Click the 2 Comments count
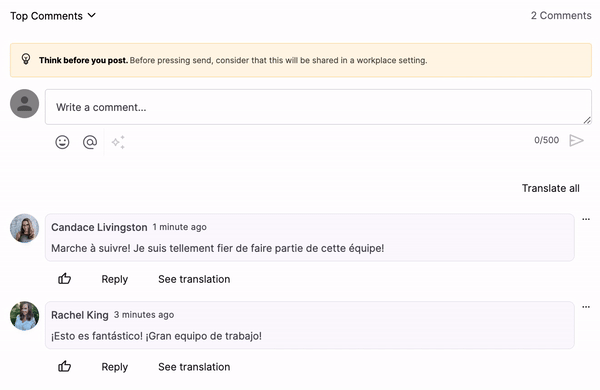 coord(561,16)
